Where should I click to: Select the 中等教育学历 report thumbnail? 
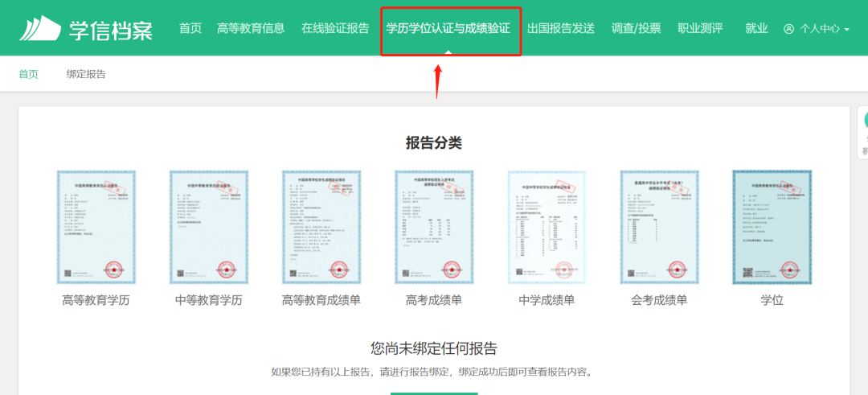click(208, 227)
